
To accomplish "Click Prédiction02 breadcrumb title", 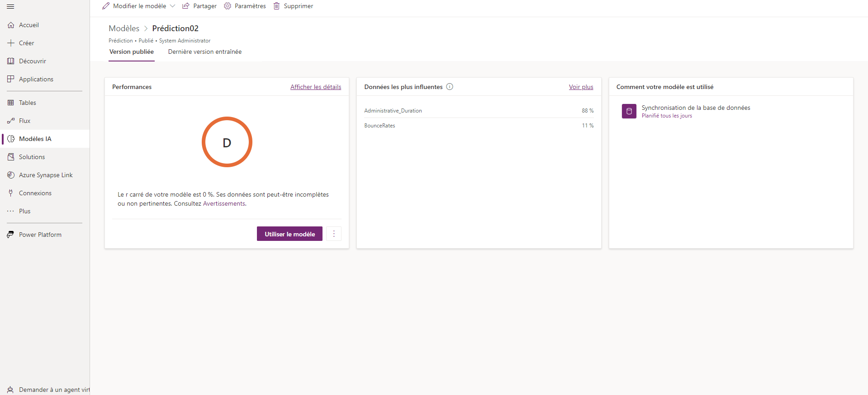I will pos(175,28).
